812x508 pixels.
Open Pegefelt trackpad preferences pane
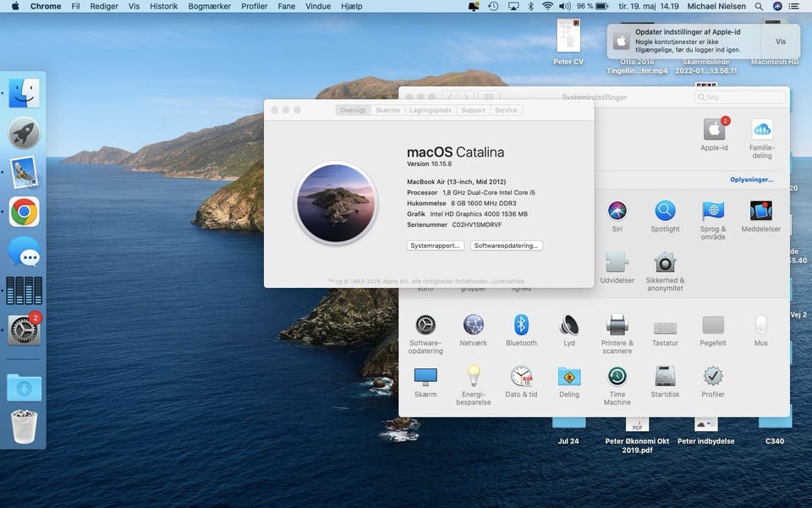(x=713, y=330)
